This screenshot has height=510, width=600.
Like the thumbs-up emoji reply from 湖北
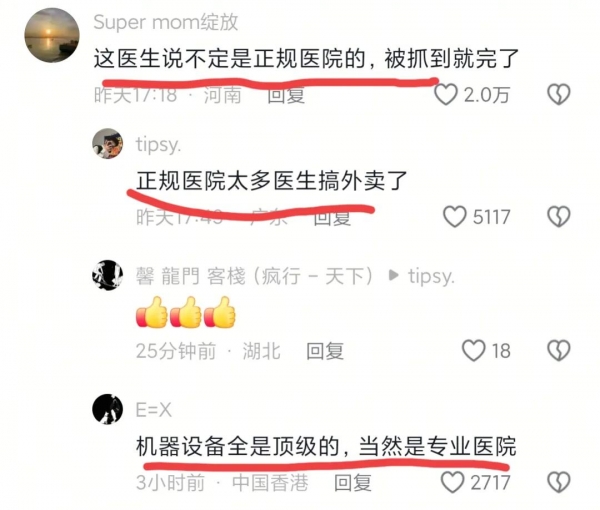(474, 350)
